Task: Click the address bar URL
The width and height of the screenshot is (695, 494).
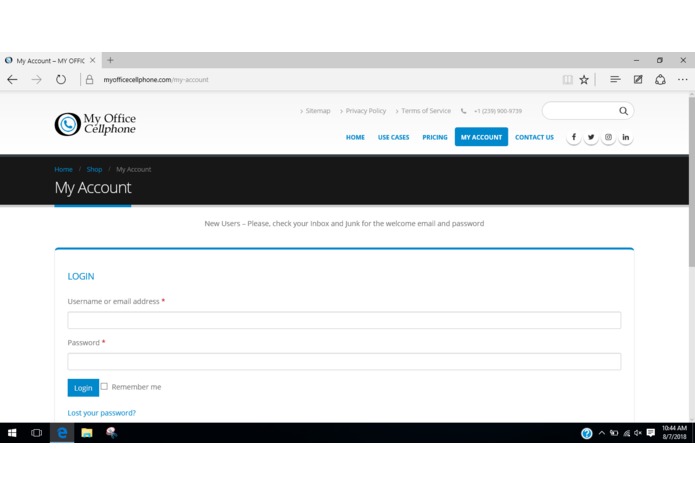Action: tap(156, 80)
